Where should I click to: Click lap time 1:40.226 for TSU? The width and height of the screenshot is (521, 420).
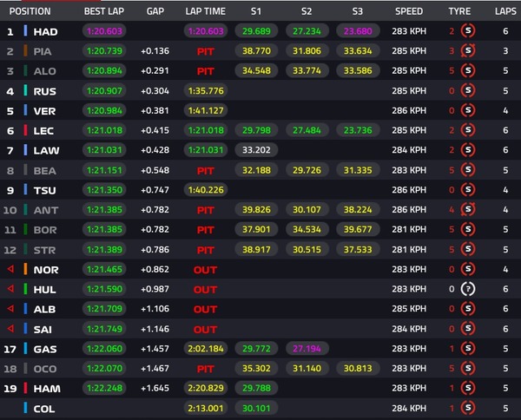pyautogui.click(x=206, y=190)
